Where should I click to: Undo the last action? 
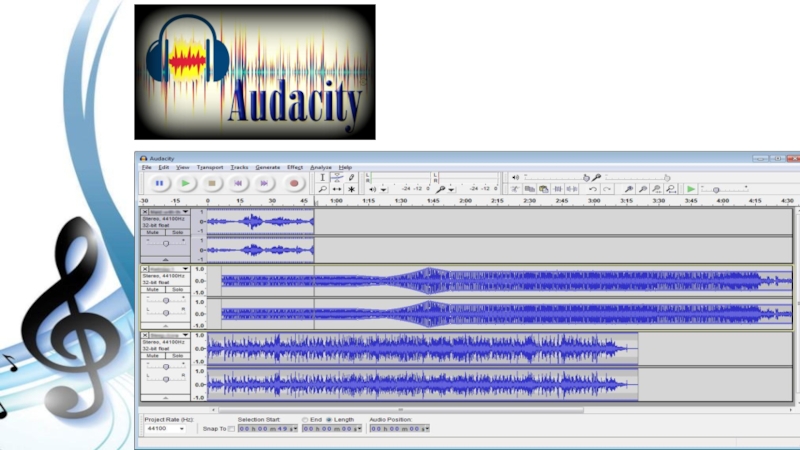592,189
